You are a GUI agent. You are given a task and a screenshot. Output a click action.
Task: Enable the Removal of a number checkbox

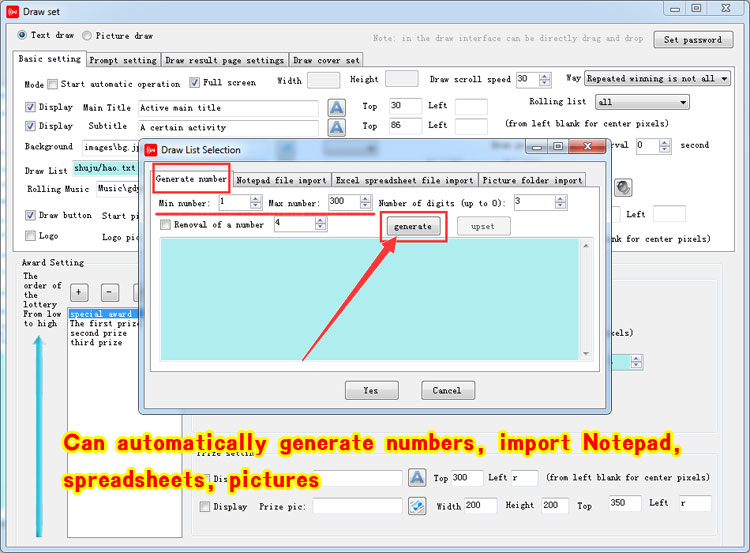pyautogui.click(x=166, y=225)
